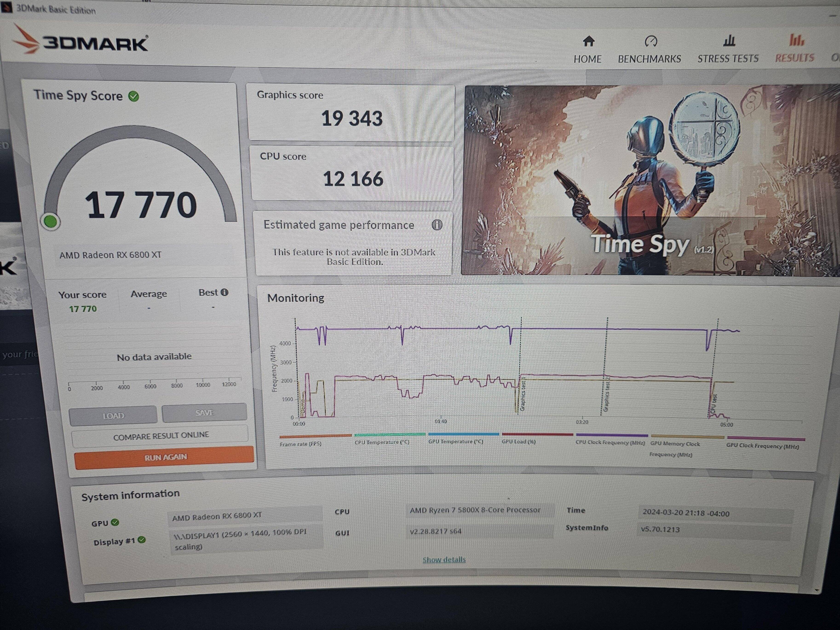Click green validation check beside Time Spy Score
Image resolution: width=840 pixels, height=630 pixels.
point(134,96)
